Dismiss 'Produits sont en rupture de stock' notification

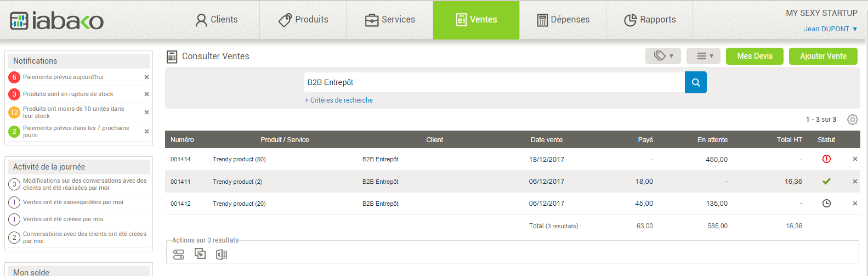coord(146,94)
